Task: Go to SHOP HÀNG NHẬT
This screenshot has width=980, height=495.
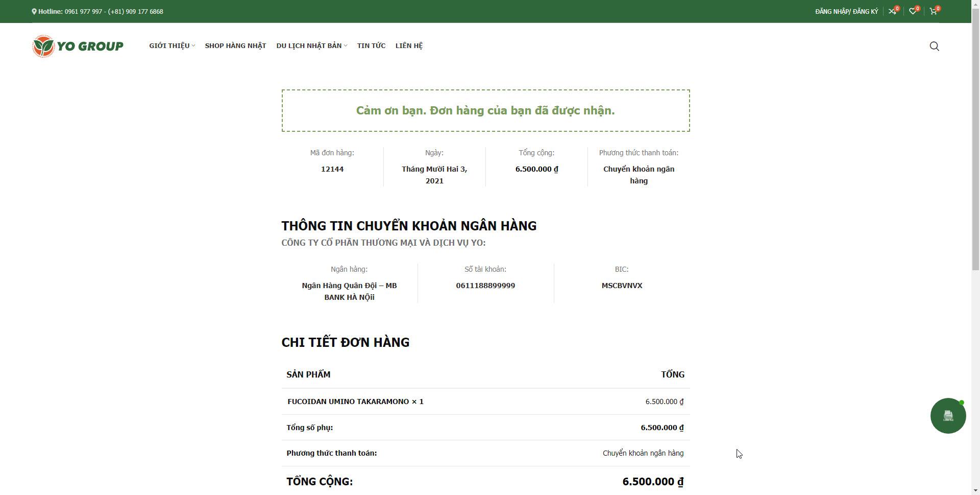Action: [x=235, y=46]
